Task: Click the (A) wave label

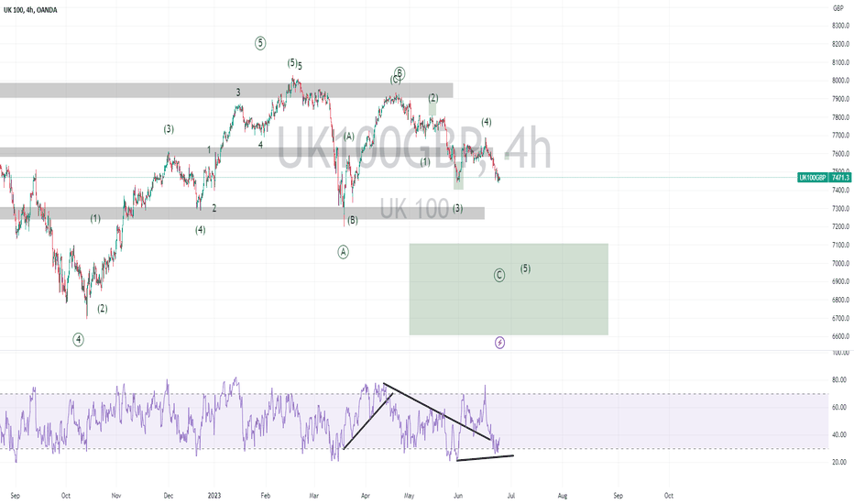Action: [349, 137]
